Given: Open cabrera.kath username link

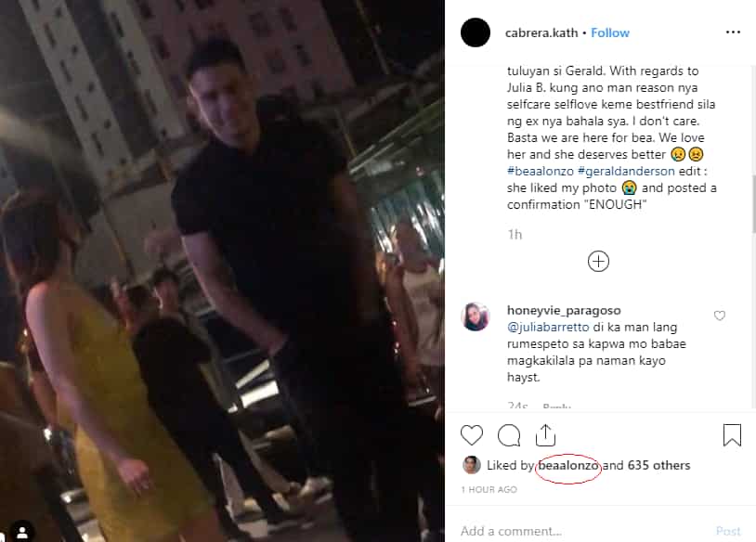Looking at the screenshot, I should [x=541, y=32].
